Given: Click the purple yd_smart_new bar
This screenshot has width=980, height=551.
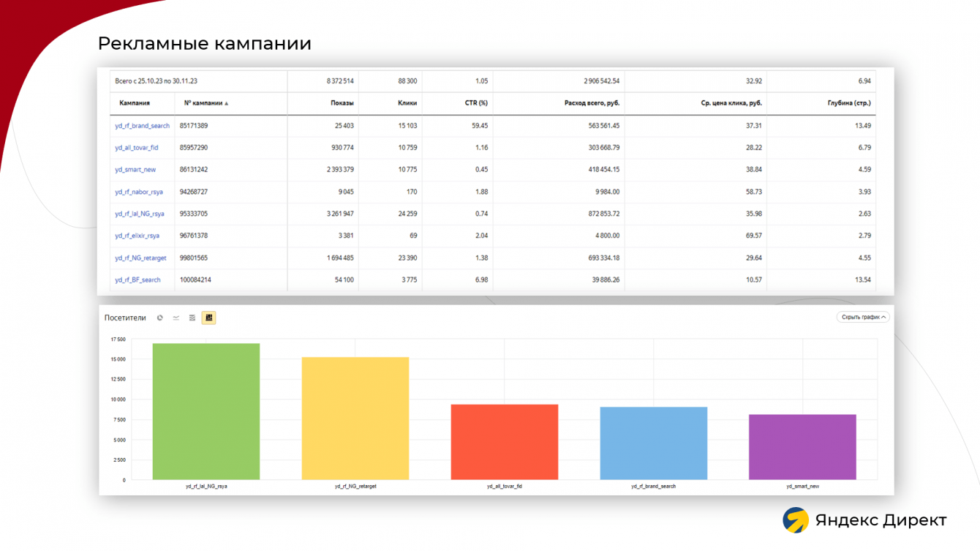Looking at the screenshot, I should [x=802, y=447].
